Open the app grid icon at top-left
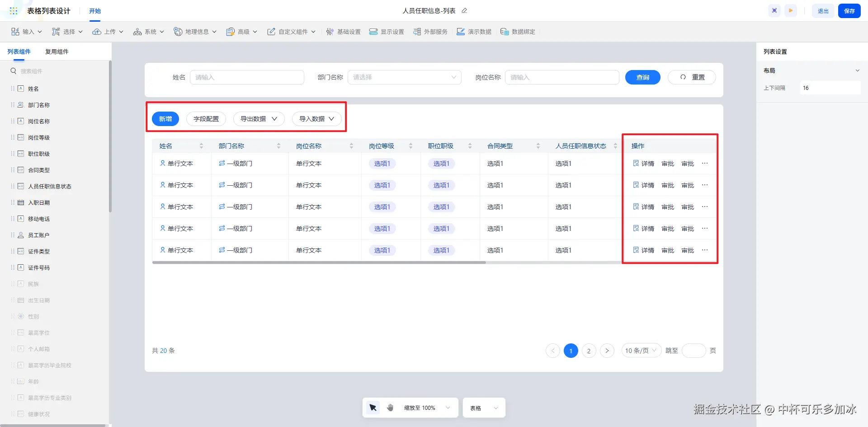 click(x=14, y=11)
